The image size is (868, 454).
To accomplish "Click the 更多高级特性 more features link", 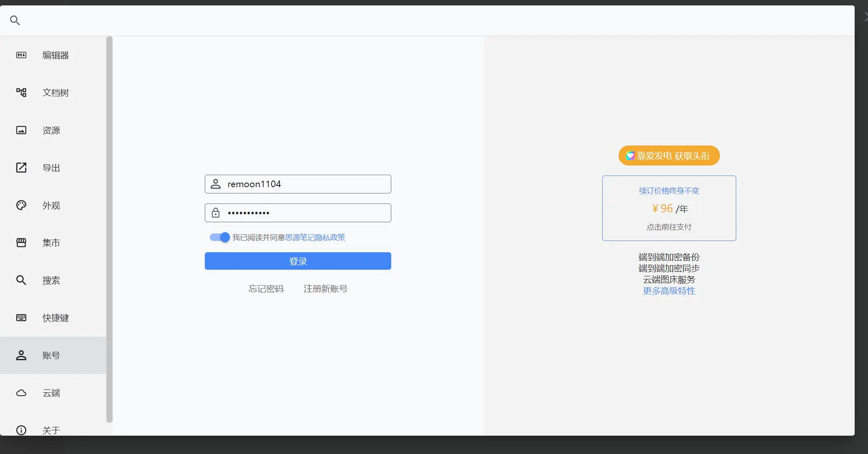I will point(669,291).
